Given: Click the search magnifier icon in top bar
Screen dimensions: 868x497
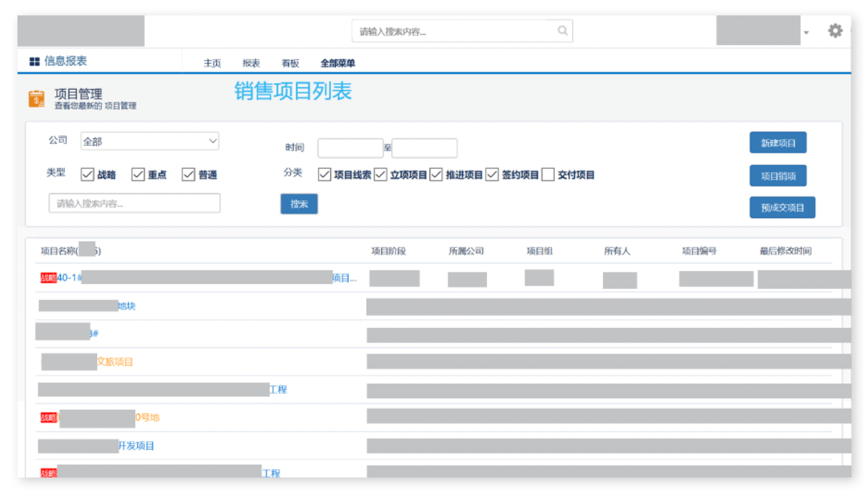Looking at the screenshot, I should tap(562, 31).
